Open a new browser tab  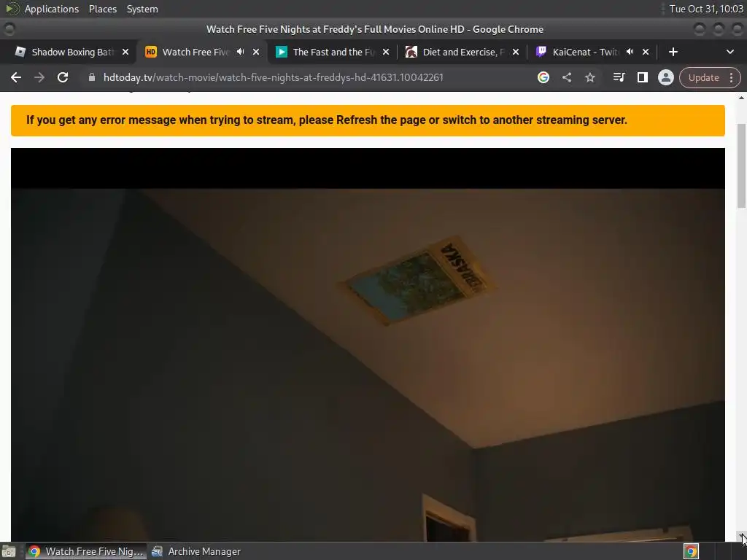click(x=673, y=52)
